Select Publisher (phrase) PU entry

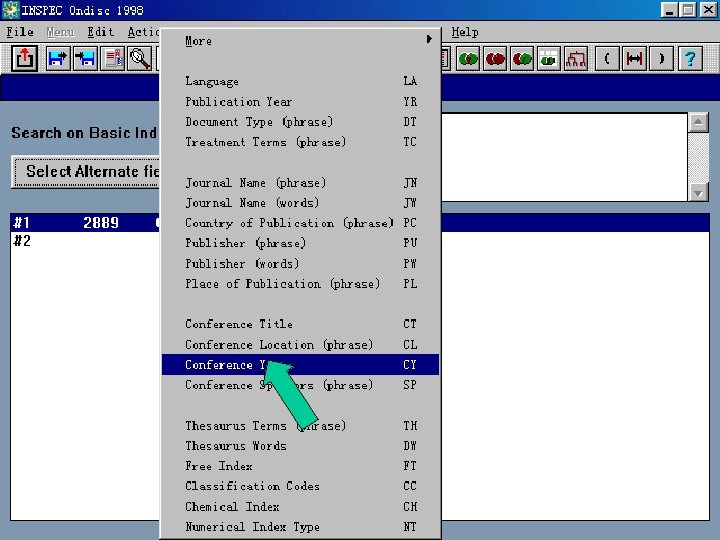click(x=300, y=243)
